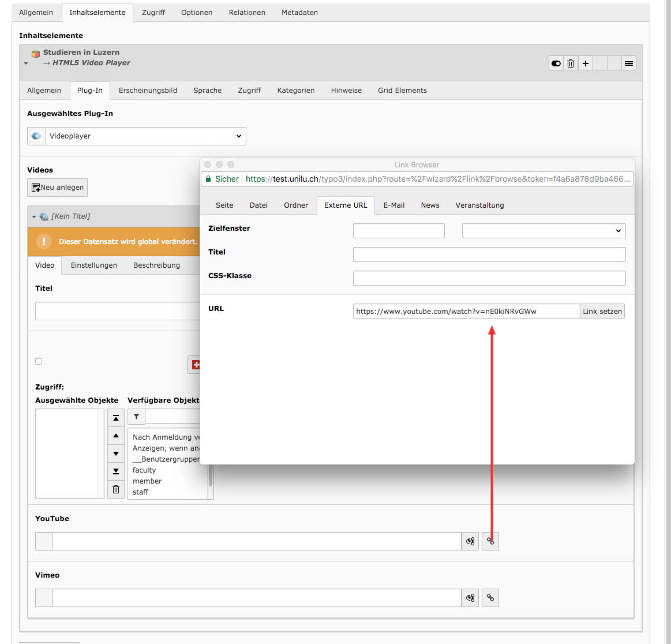Image resolution: width=671 pixels, height=644 pixels.
Task: Click the filter icon for available objects
Action: pos(137,417)
